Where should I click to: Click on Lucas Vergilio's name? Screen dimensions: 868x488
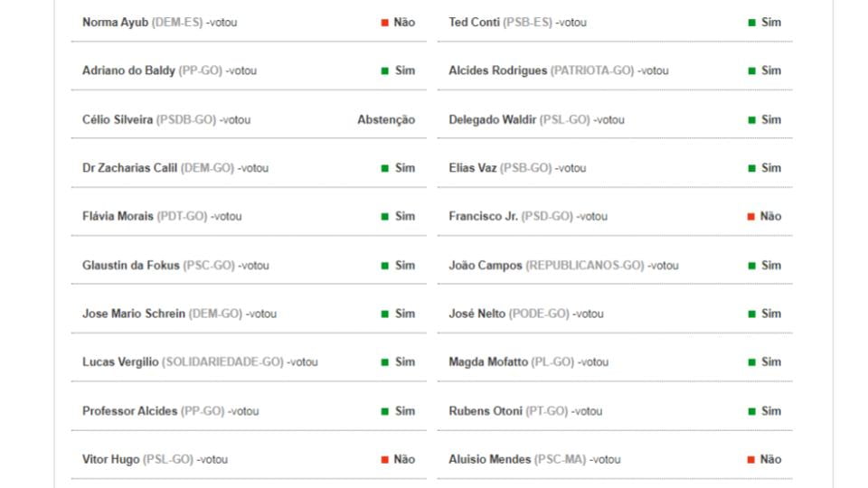[120, 362]
